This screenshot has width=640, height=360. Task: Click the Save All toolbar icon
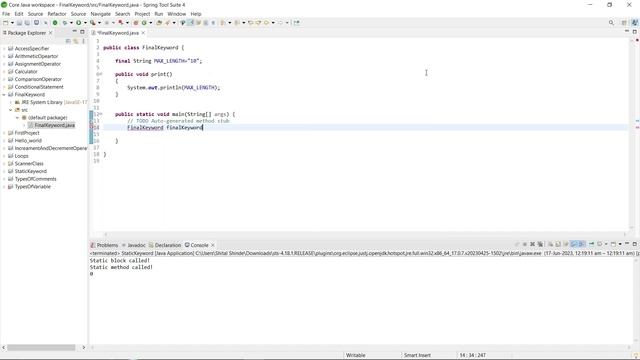point(27,23)
